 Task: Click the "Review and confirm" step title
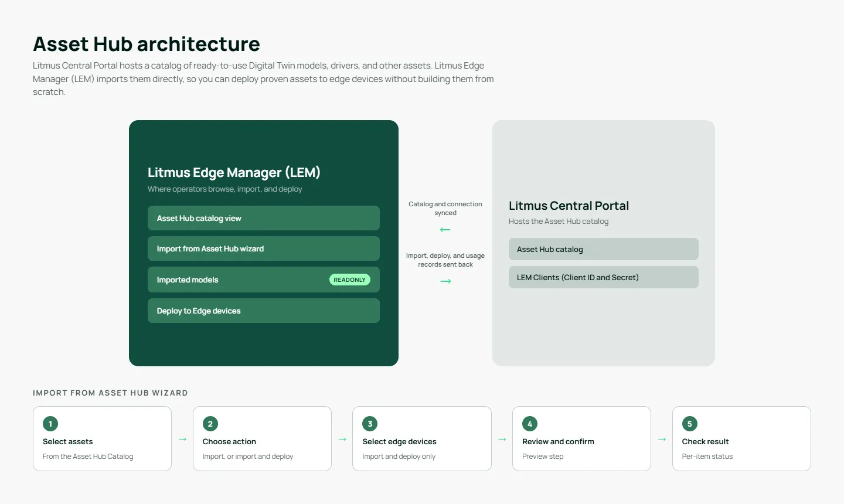point(558,441)
